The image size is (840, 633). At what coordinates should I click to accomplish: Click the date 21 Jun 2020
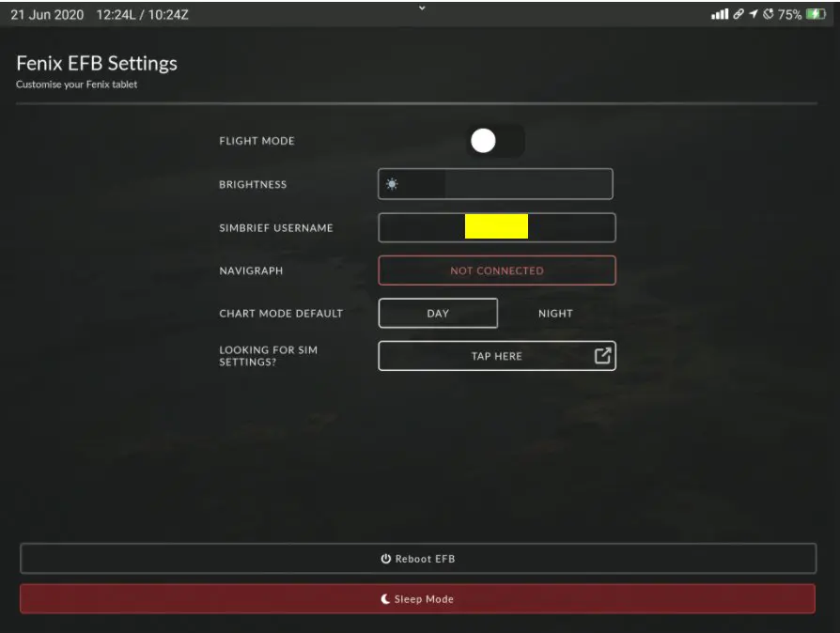[x=47, y=14]
